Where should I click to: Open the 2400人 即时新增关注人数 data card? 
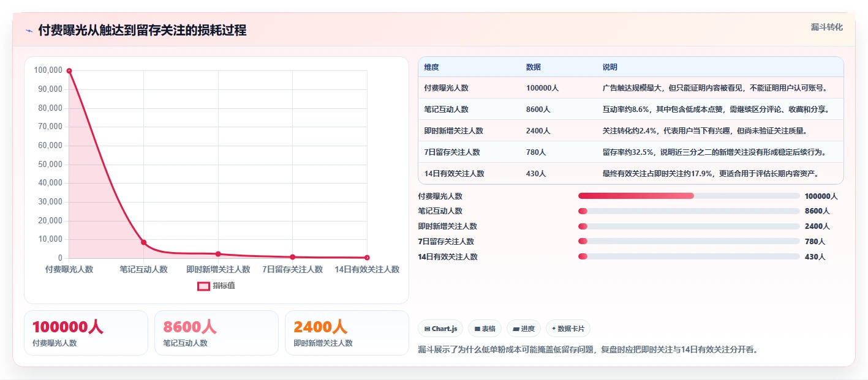[x=347, y=333]
